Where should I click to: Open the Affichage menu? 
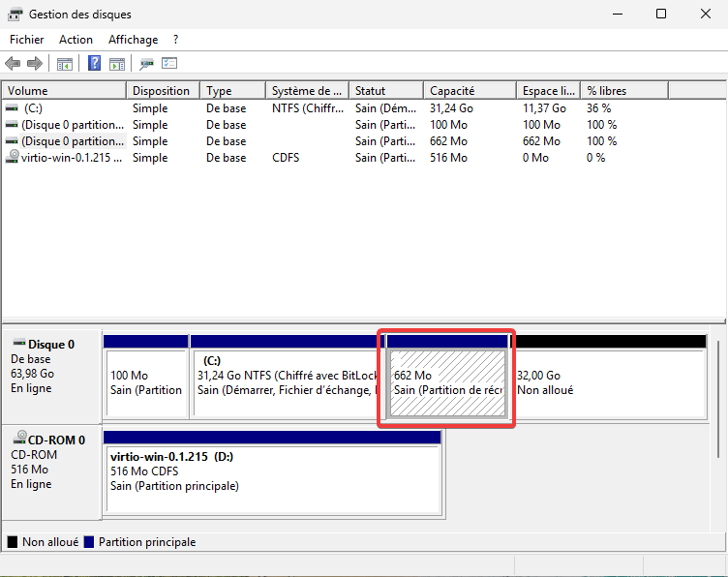[133, 40]
